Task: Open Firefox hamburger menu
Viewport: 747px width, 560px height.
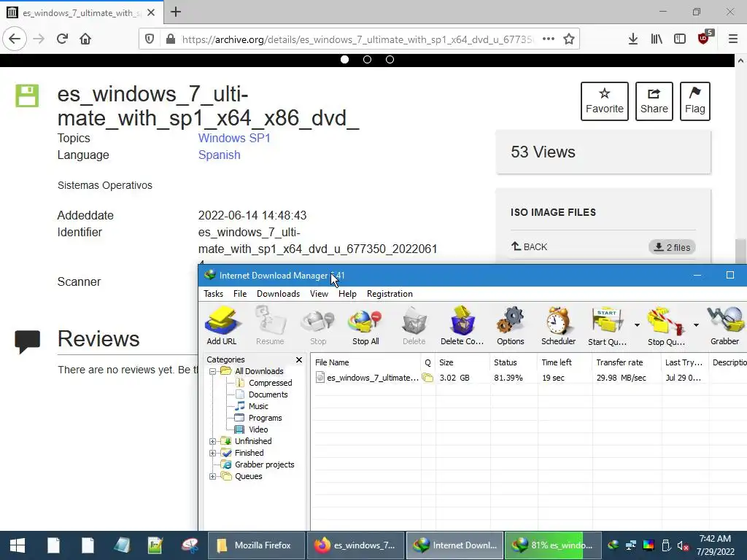Action: coord(733,39)
